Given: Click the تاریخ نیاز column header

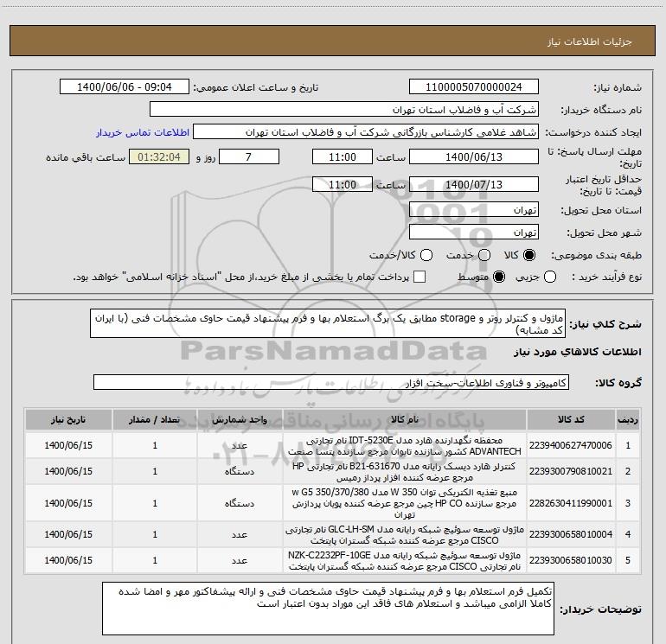Looking at the screenshot, I should click(68, 419).
